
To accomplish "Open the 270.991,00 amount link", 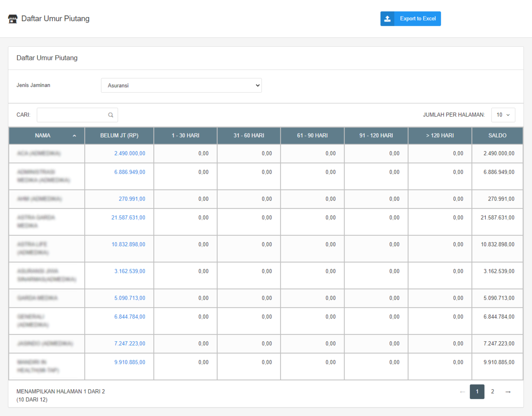I will pos(132,199).
